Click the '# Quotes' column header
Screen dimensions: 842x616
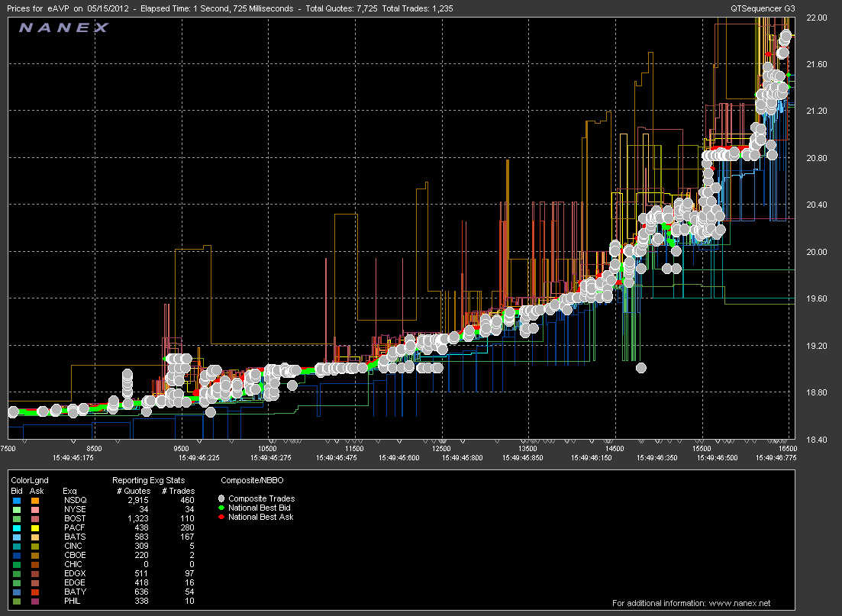(x=134, y=491)
